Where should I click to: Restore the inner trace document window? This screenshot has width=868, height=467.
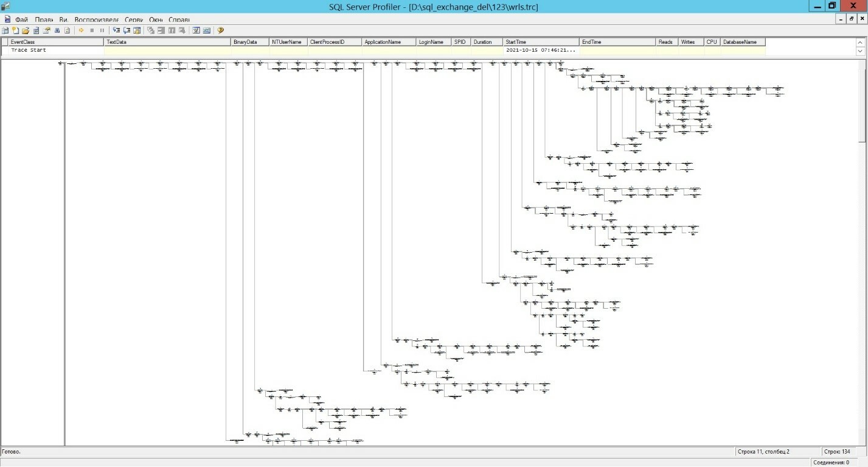(853, 19)
